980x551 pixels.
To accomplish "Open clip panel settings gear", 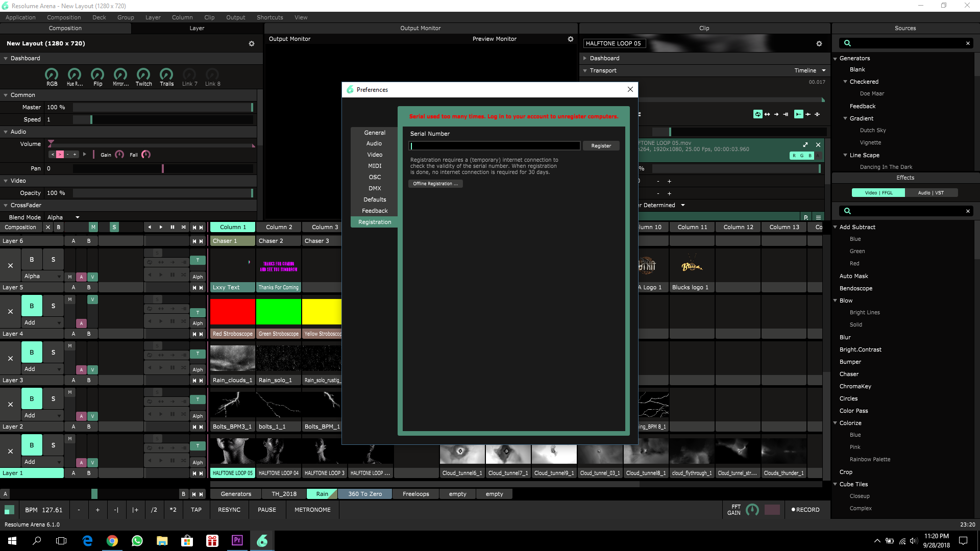I will (819, 44).
